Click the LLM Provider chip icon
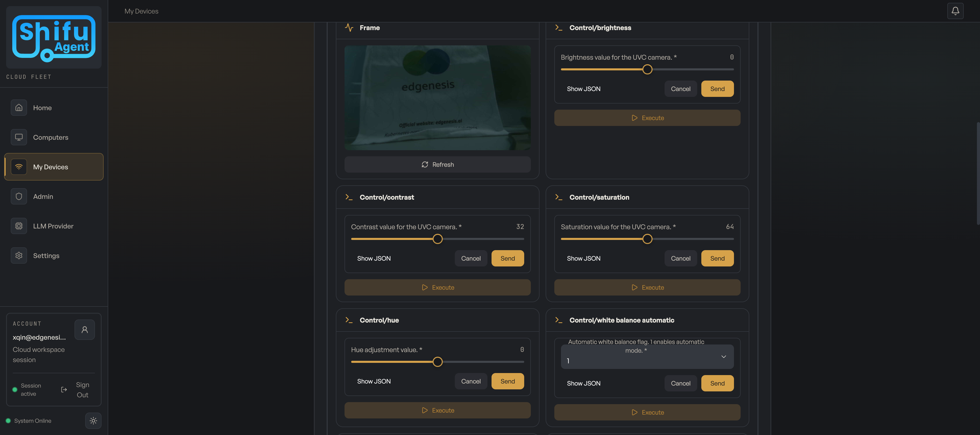The width and height of the screenshot is (980, 435). coord(19,226)
